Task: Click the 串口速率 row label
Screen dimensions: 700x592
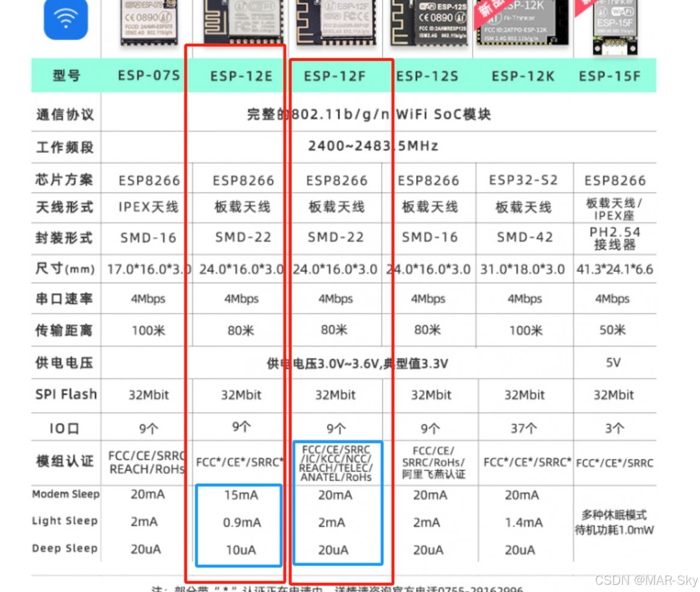Action: 64,299
